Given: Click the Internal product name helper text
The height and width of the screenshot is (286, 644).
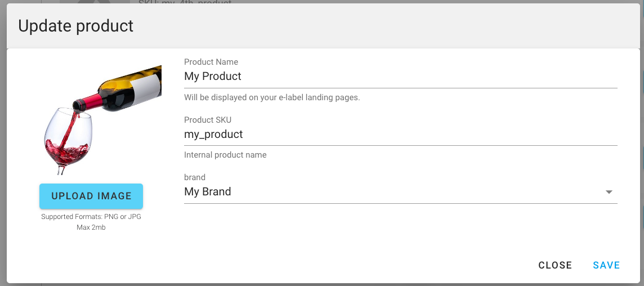Looking at the screenshot, I should pyautogui.click(x=225, y=155).
